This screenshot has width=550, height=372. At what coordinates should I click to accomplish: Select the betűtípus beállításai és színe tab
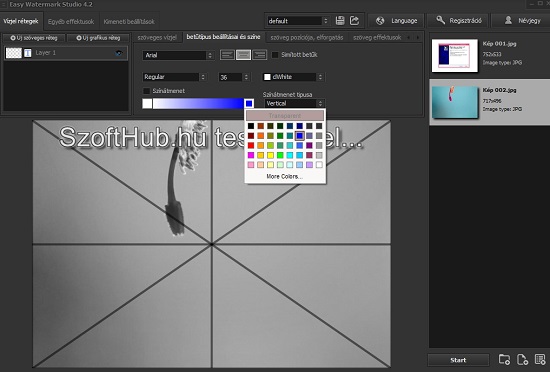(x=223, y=37)
